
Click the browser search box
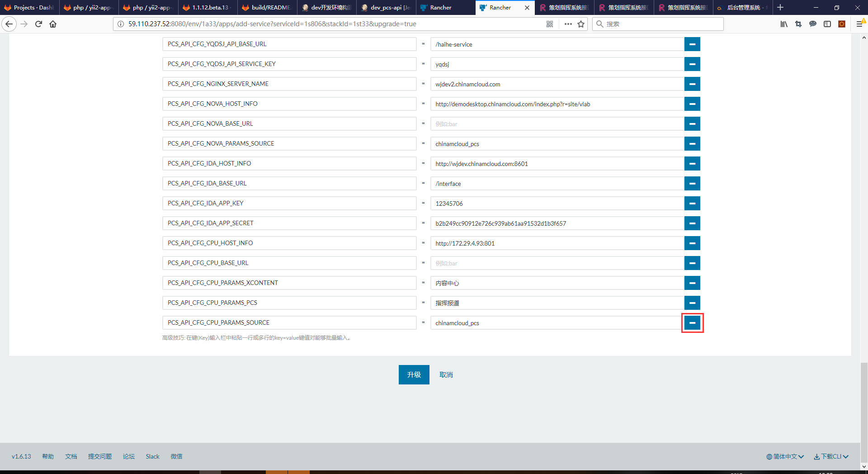658,24
